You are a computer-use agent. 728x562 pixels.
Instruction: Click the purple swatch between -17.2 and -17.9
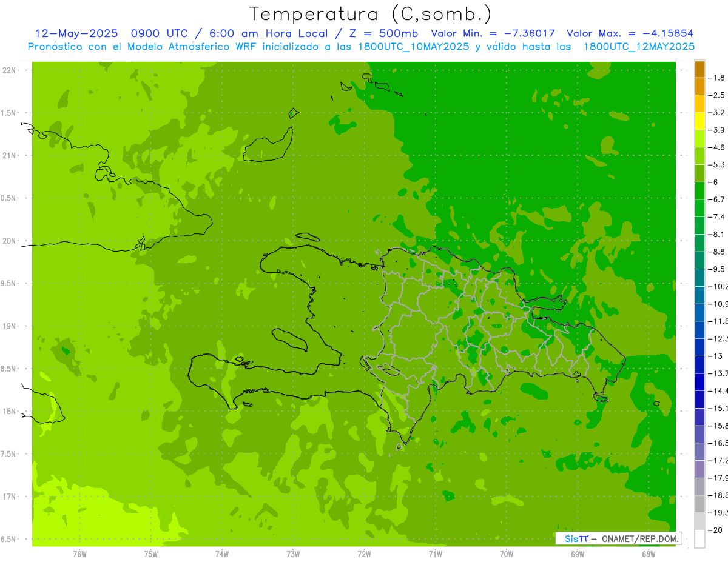click(699, 469)
